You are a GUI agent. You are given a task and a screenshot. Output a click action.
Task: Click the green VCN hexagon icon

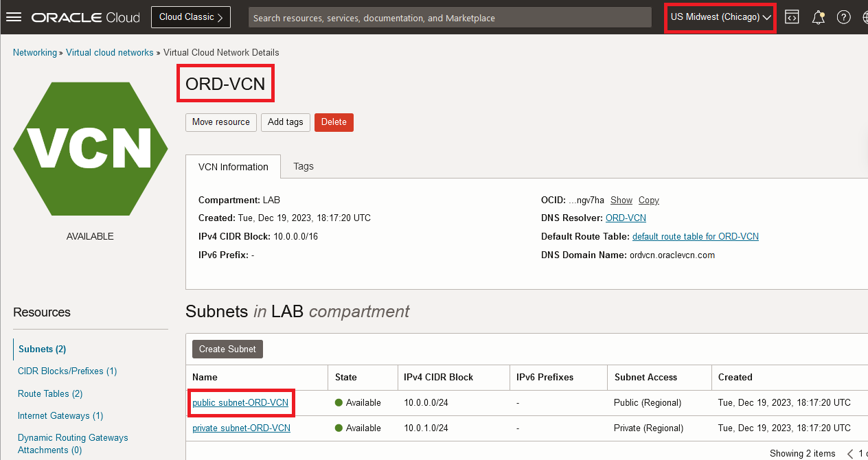coord(91,148)
